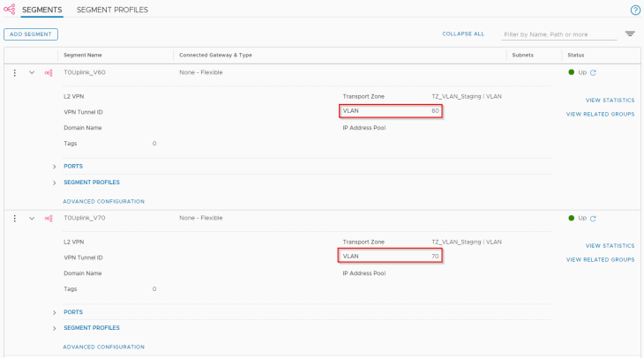
Task: Collapse the T0Uplink_V60 segment row
Action: (32, 72)
